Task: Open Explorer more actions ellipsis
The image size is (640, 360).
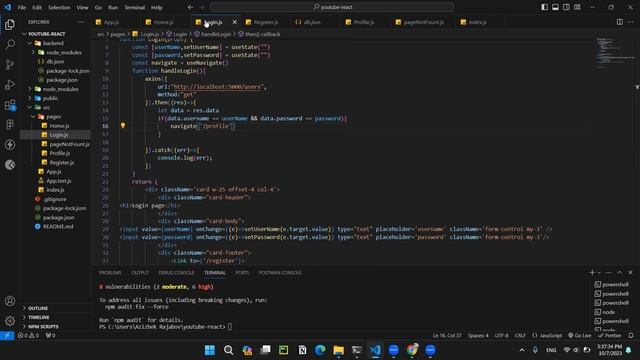Action: point(81,22)
